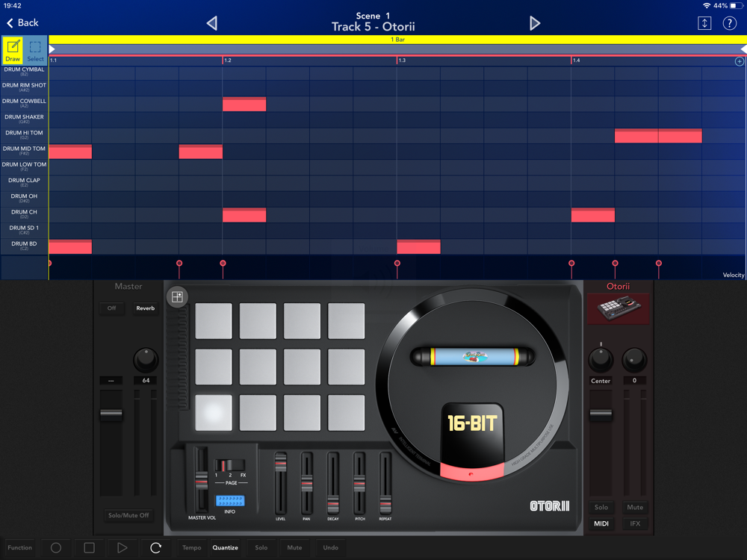
Task: Click the DRUM CLAP row label
Action: tap(24, 182)
